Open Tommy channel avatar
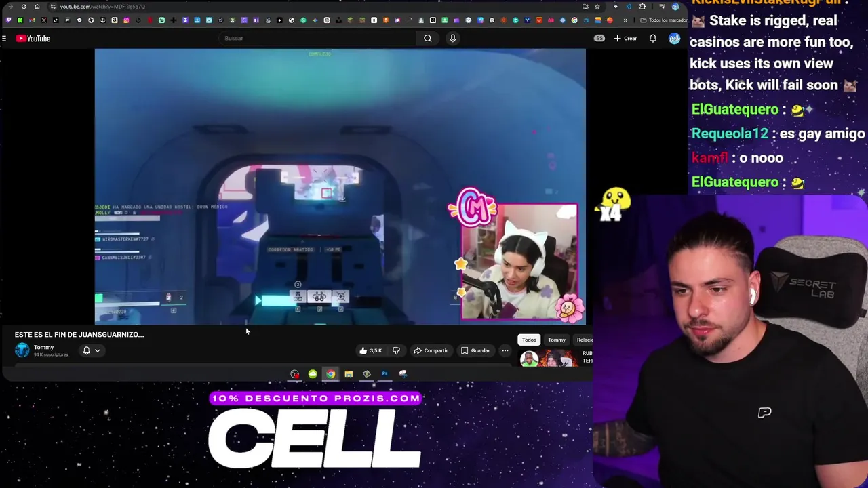This screenshot has height=488, width=868. [x=22, y=350]
